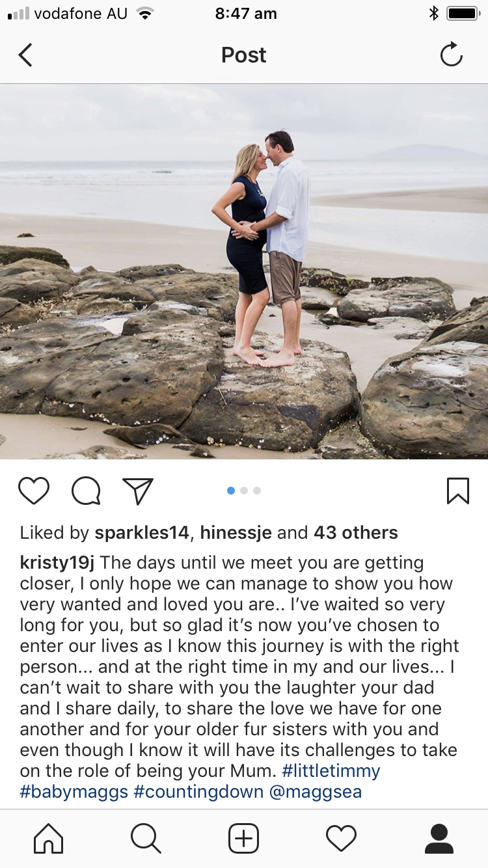Open the #babymaggs hashtag

tap(74, 792)
